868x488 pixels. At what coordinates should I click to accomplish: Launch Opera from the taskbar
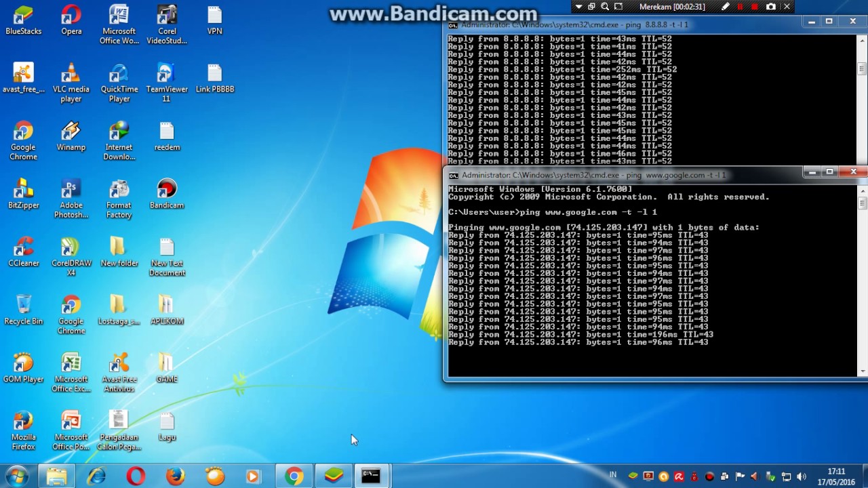[136, 476]
